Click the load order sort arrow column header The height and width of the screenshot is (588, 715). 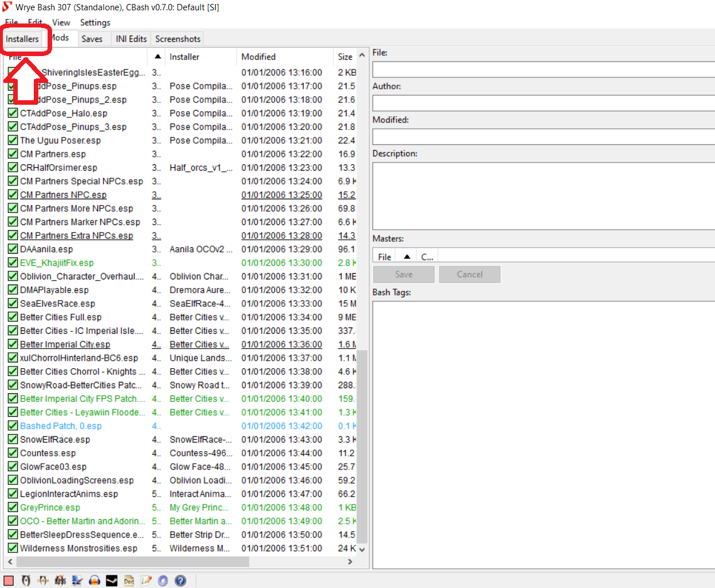point(156,57)
